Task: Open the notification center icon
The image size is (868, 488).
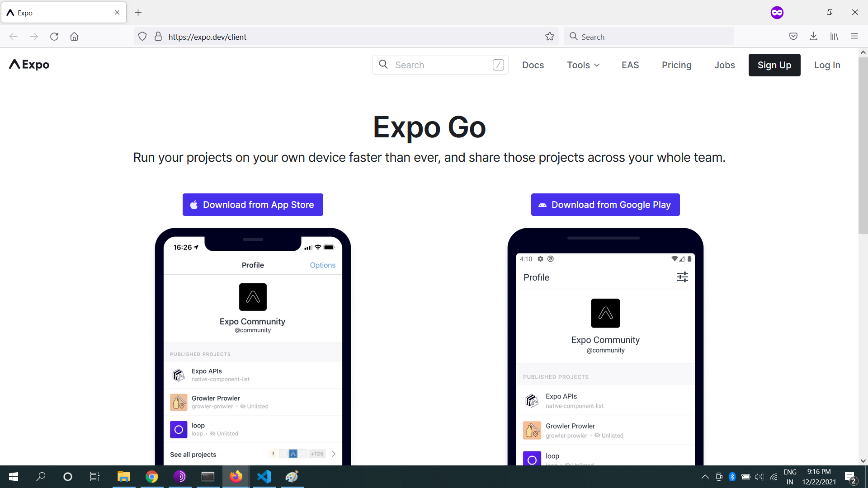Action: tap(850, 477)
